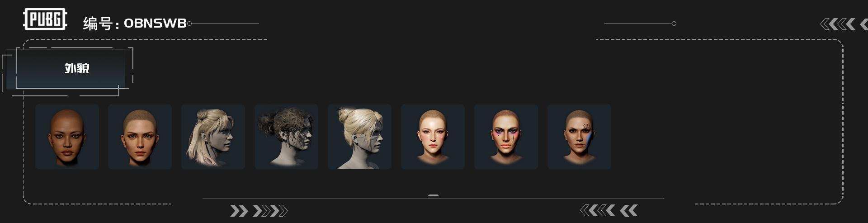868x223 pixels.
Task: Click the PUBG logo
Action: click(45, 19)
